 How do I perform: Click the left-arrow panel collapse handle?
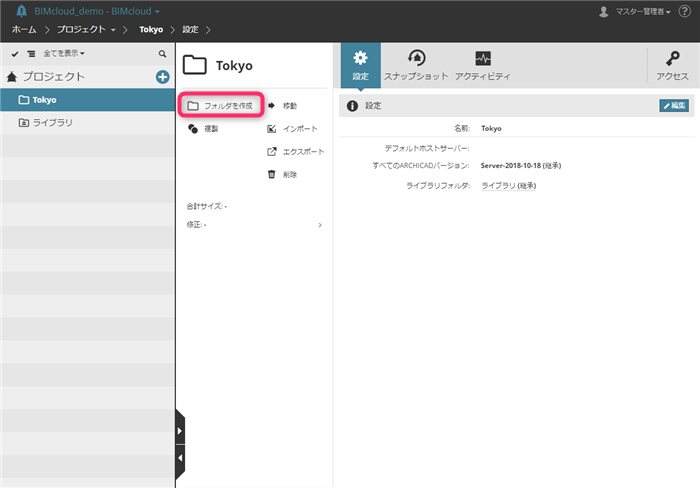pyautogui.click(x=179, y=458)
